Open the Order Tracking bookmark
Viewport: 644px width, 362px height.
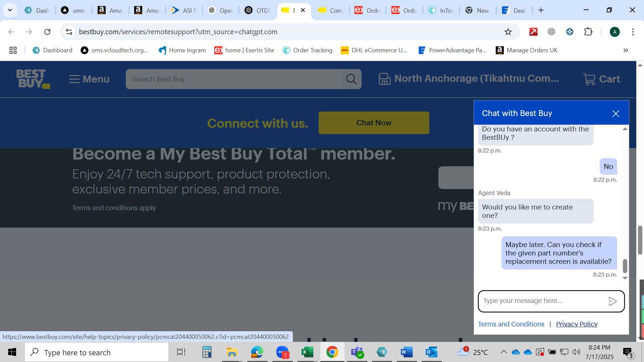[307, 50]
